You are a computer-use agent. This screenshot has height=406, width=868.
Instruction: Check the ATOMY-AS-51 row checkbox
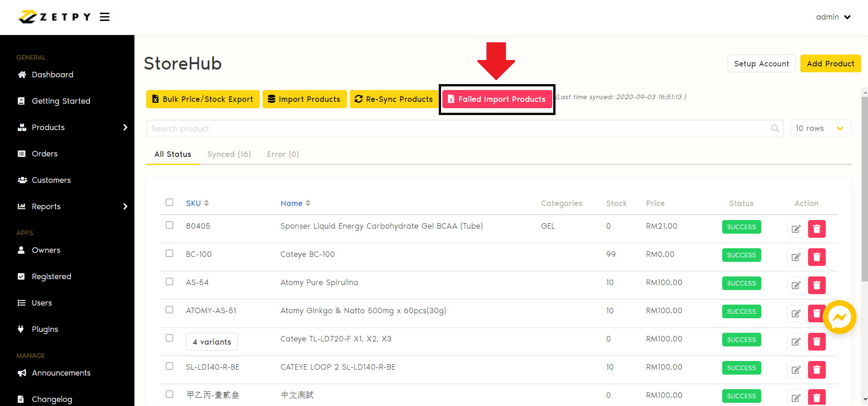point(169,310)
